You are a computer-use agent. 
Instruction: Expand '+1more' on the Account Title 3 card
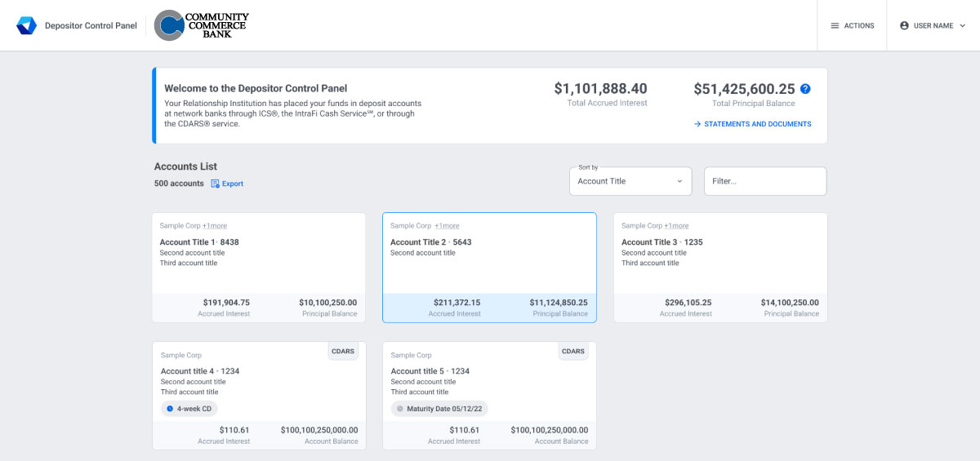pyautogui.click(x=676, y=226)
